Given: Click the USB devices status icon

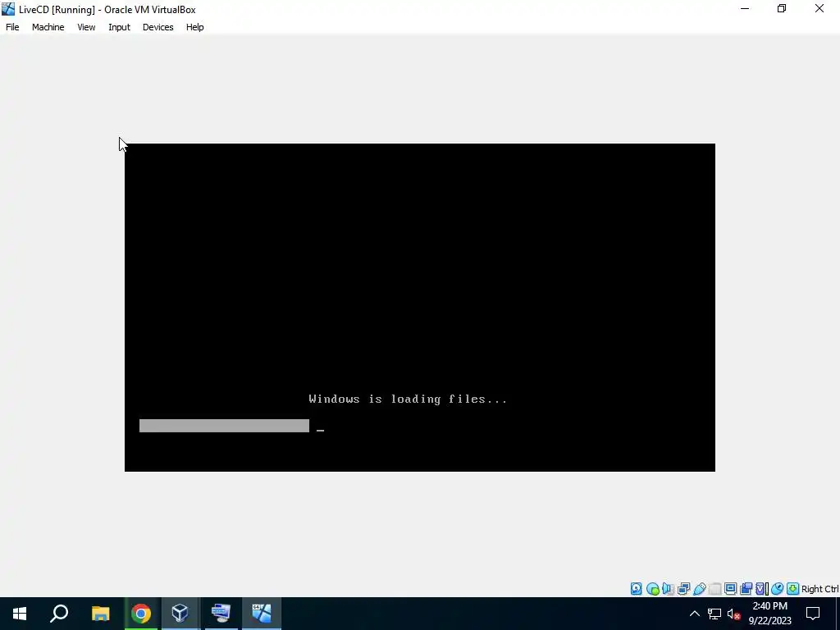Looking at the screenshot, I should tap(699, 589).
